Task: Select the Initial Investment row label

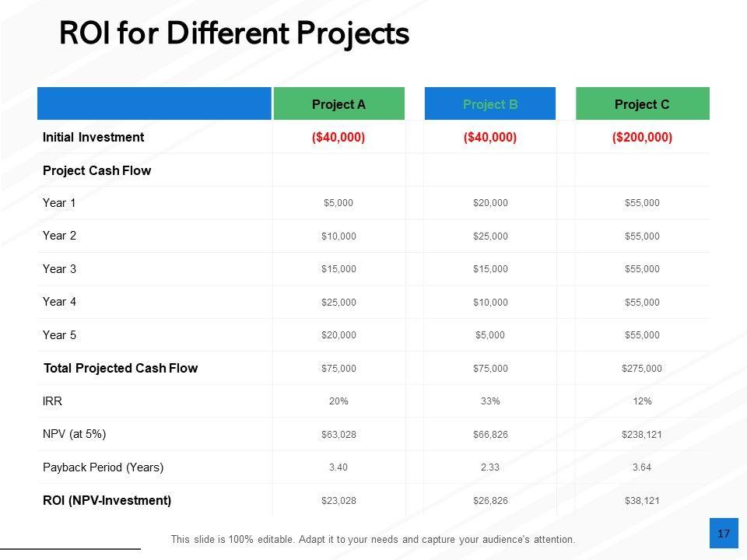Action: point(93,138)
